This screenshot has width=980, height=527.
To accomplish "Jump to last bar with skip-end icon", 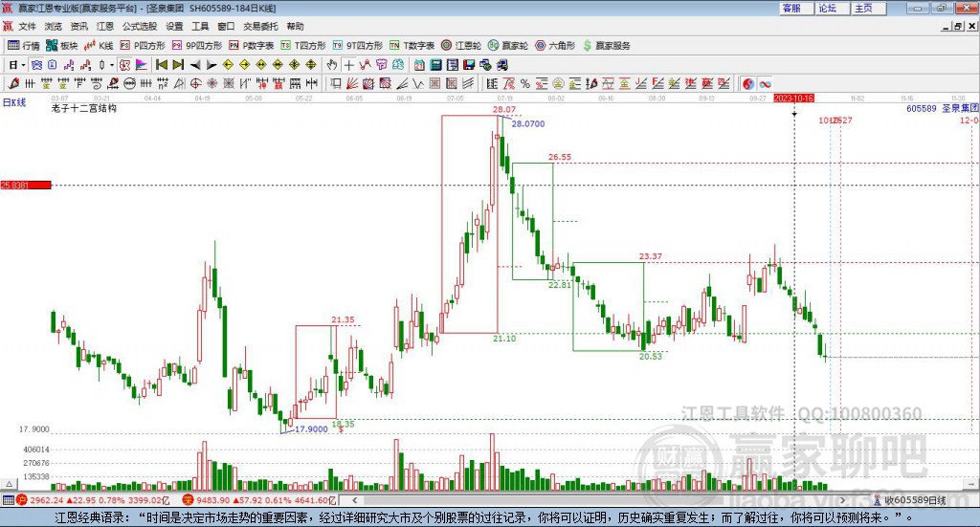I will (x=178, y=65).
